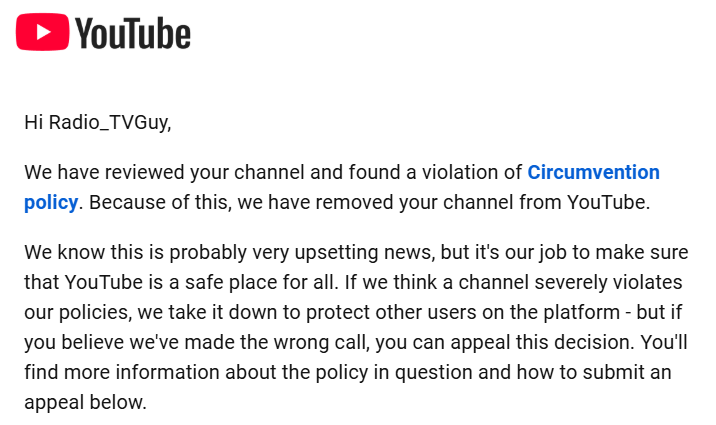Click the white triangle inside the logo

(43, 32)
